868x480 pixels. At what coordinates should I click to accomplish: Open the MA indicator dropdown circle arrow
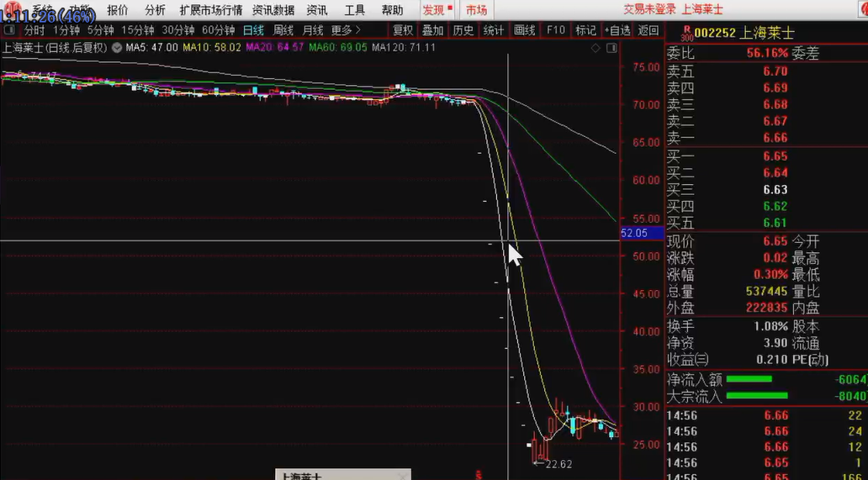coord(116,47)
